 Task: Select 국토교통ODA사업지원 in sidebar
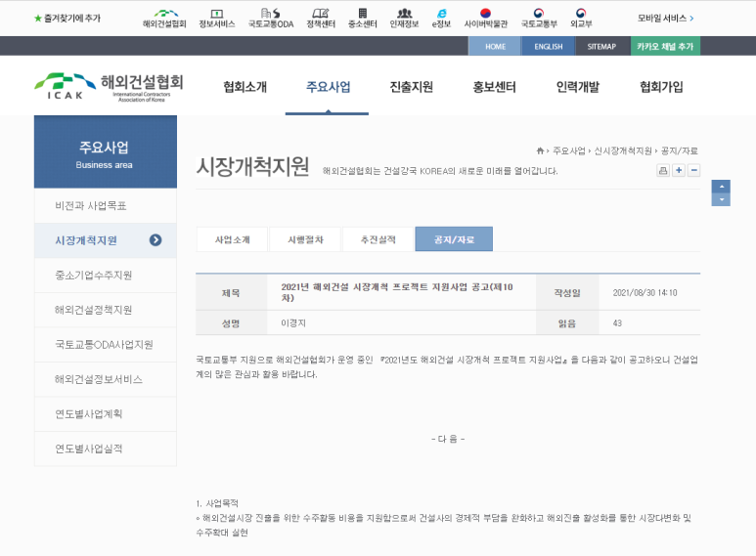click(105, 345)
